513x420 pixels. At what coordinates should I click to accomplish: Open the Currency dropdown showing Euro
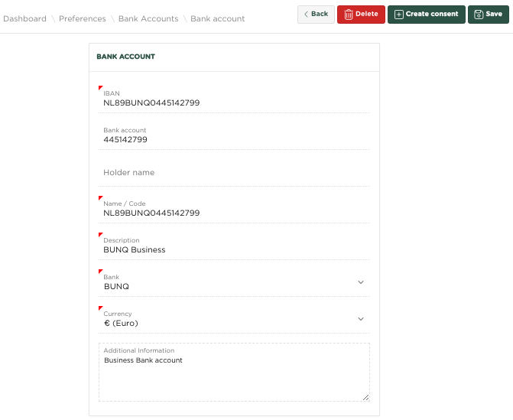(234, 319)
